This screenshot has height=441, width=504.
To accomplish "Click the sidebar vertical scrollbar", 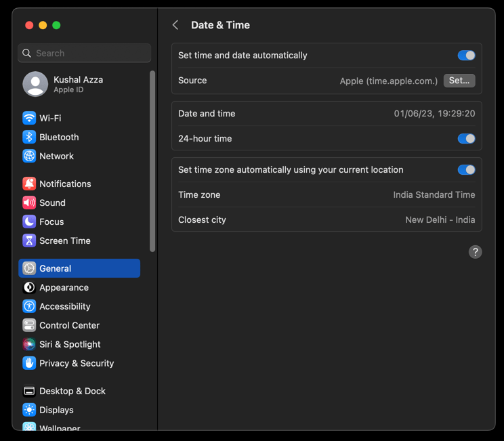I will [152, 161].
